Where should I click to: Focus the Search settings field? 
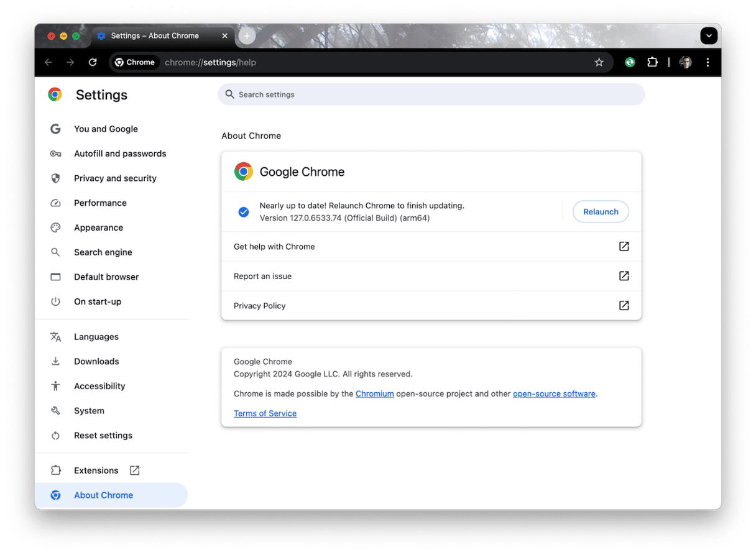click(x=431, y=94)
